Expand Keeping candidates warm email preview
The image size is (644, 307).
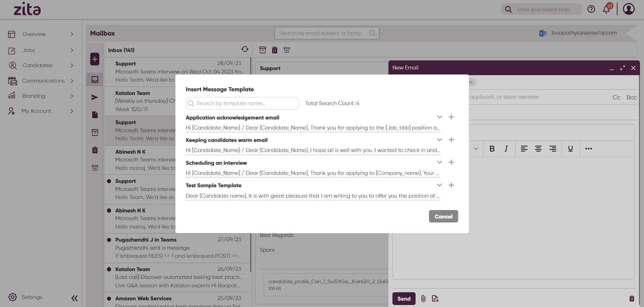pos(439,140)
